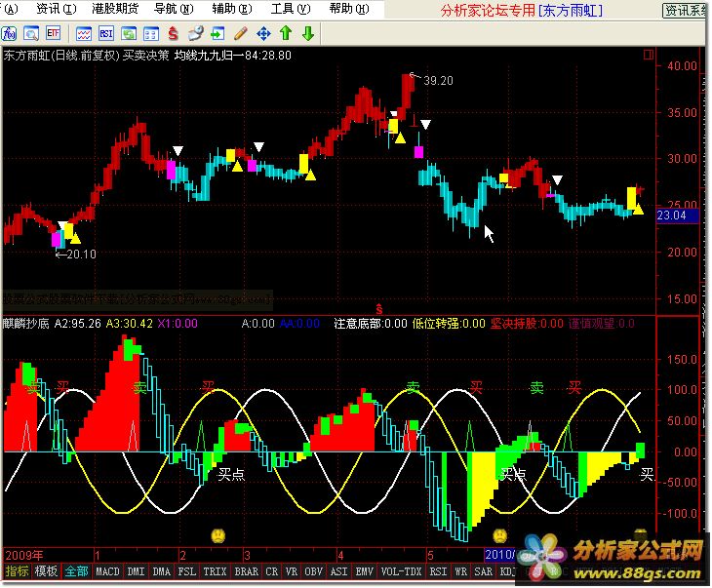Click the green up arrow icon
This screenshot has width=712, height=588.
[286, 33]
